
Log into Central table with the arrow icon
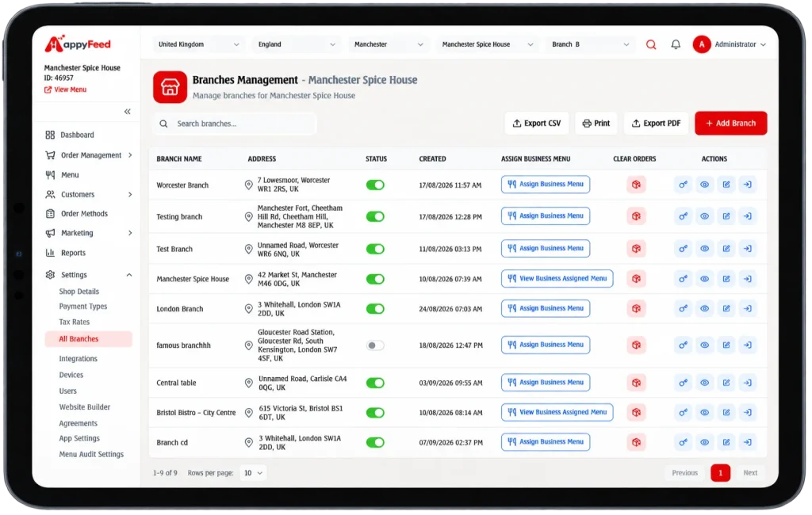748,383
